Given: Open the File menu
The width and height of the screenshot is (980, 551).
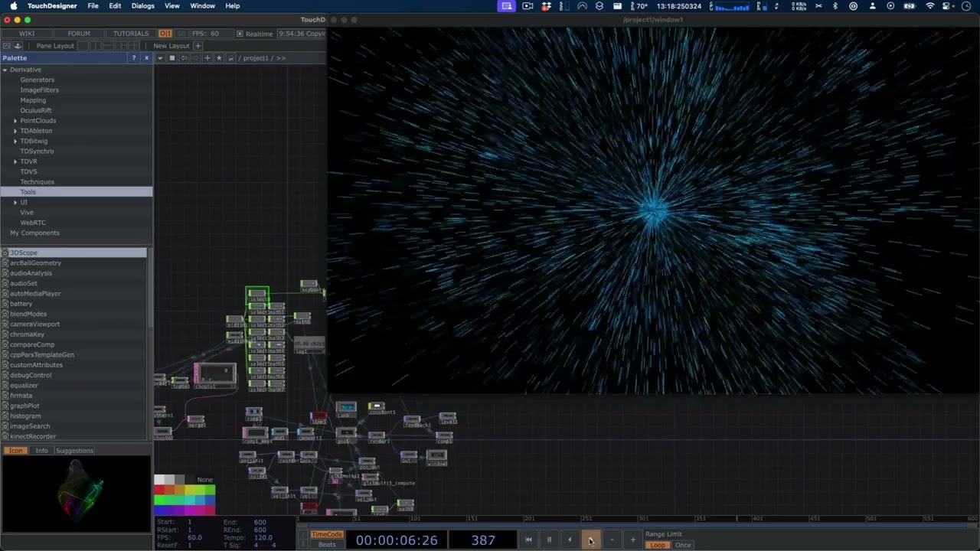Looking at the screenshot, I should pyautogui.click(x=93, y=6).
